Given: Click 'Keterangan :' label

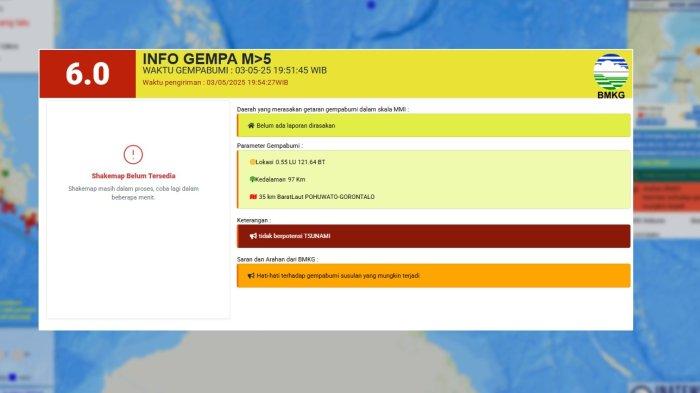Looking at the screenshot, I should click(x=254, y=220).
